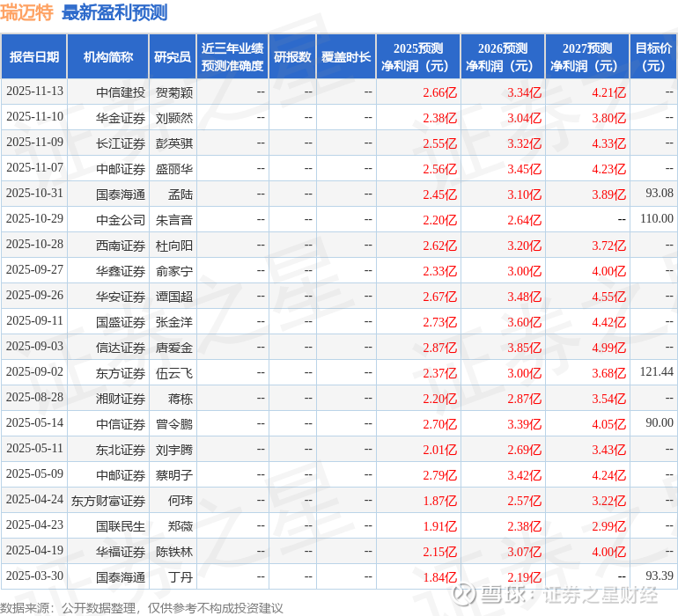The height and width of the screenshot is (616, 678).
Task: Click 2.01亿 in 东北证券 row
Action: (x=439, y=450)
